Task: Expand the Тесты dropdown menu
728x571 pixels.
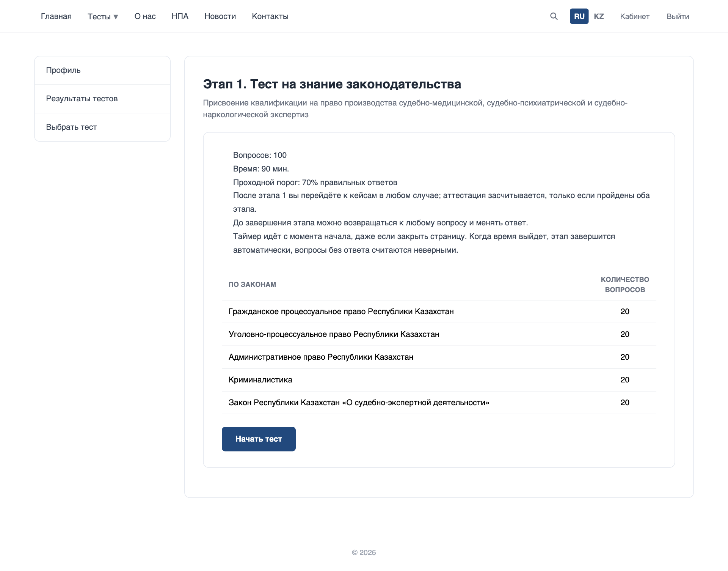Action: pos(103,16)
